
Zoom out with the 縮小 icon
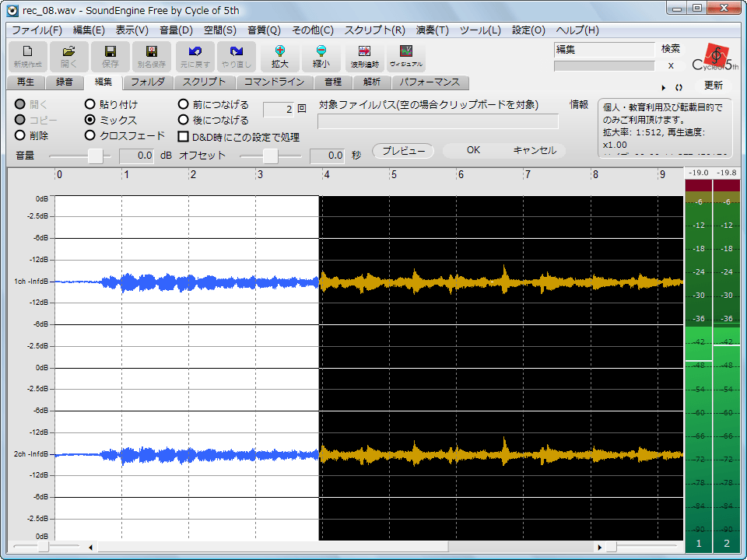pyautogui.click(x=320, y=56)
